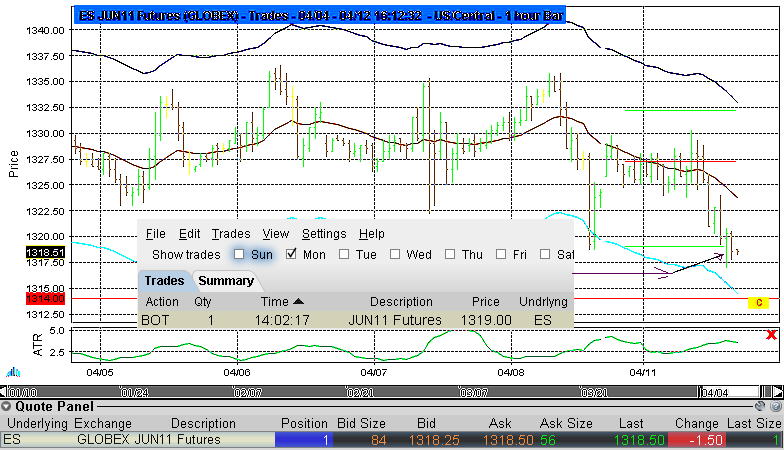Click the Price axis label
The image size is (784, 450).
(x=14, y=164)
